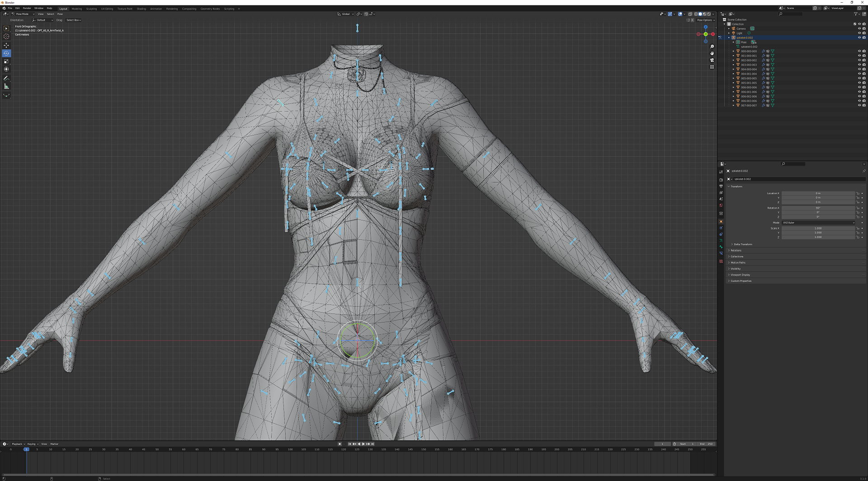This screenshot has height=481, width=868.
Task: Open the rotation Mode XYZ Euler dropdown
Action: tap(819, 223)
